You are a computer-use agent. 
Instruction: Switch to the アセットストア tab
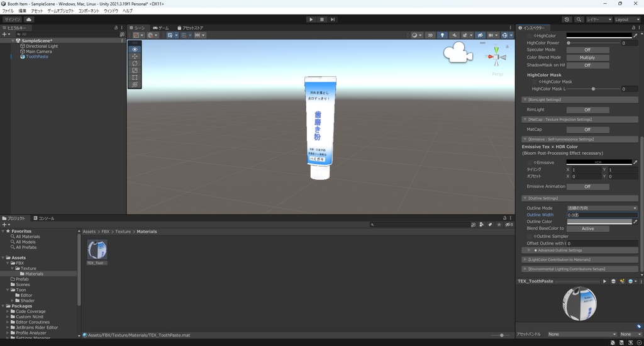(x=190, y=28)
